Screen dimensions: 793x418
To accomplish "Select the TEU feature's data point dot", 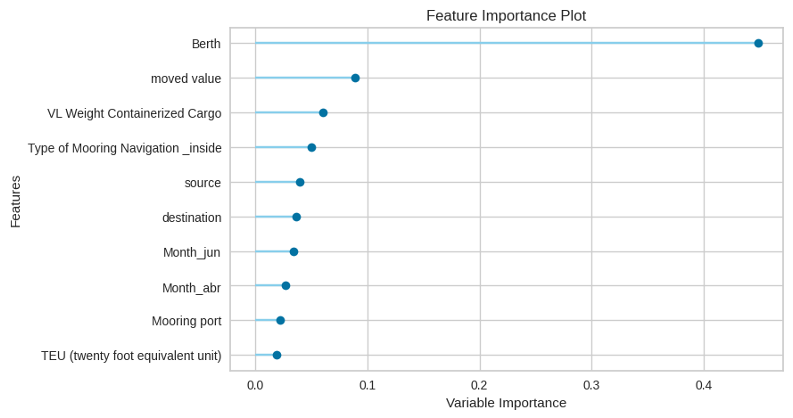I will tap(277, 355).
